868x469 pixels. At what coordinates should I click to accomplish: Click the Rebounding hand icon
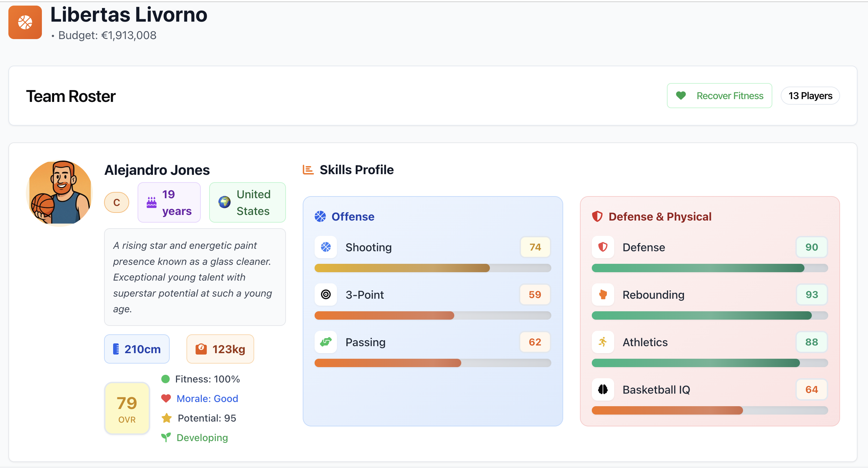click(x=603, y=295)
